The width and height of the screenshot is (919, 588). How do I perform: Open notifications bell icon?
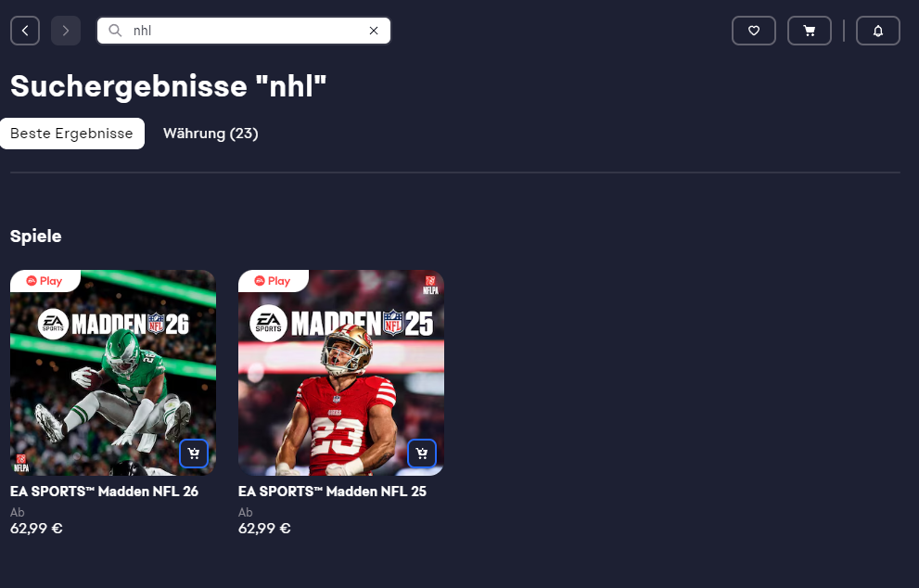point(878,32)
